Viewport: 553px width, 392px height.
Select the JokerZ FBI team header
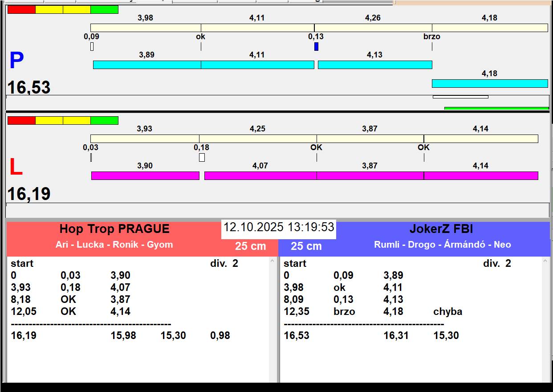(441, 229)
